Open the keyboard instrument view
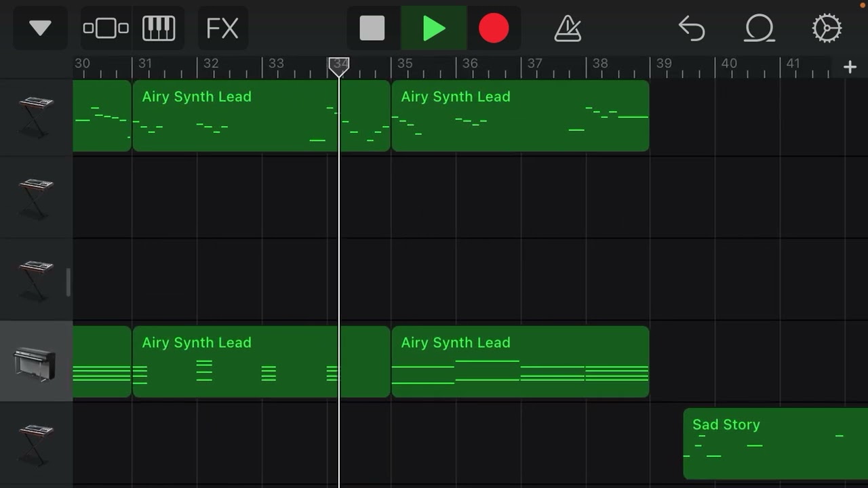The height and width of the screenshot is (488, 868). pos(159,28)
